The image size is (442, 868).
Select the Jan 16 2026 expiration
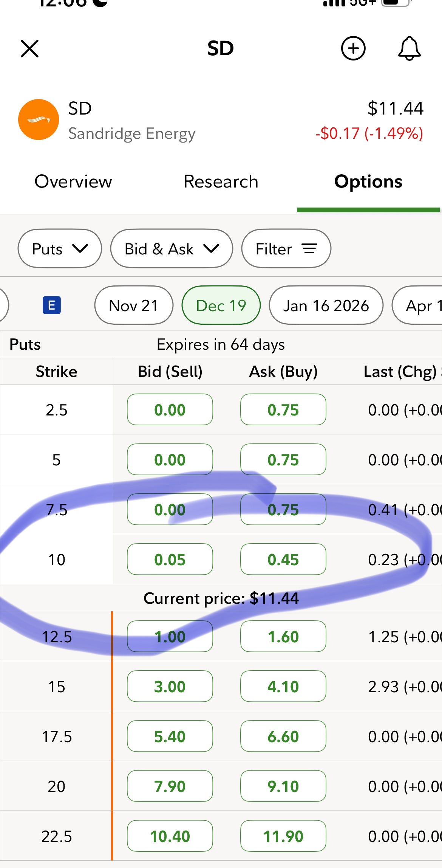tap(326, 305)
